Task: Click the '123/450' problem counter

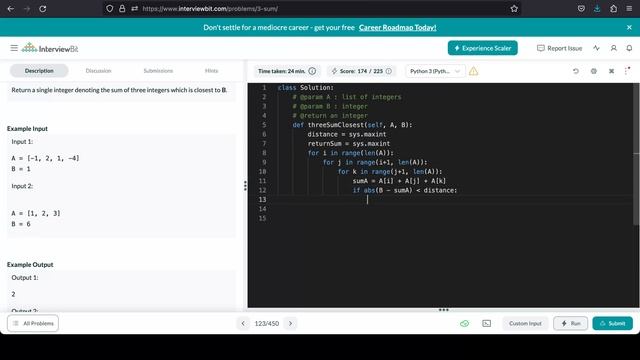Action: click(x=267, y=323)
